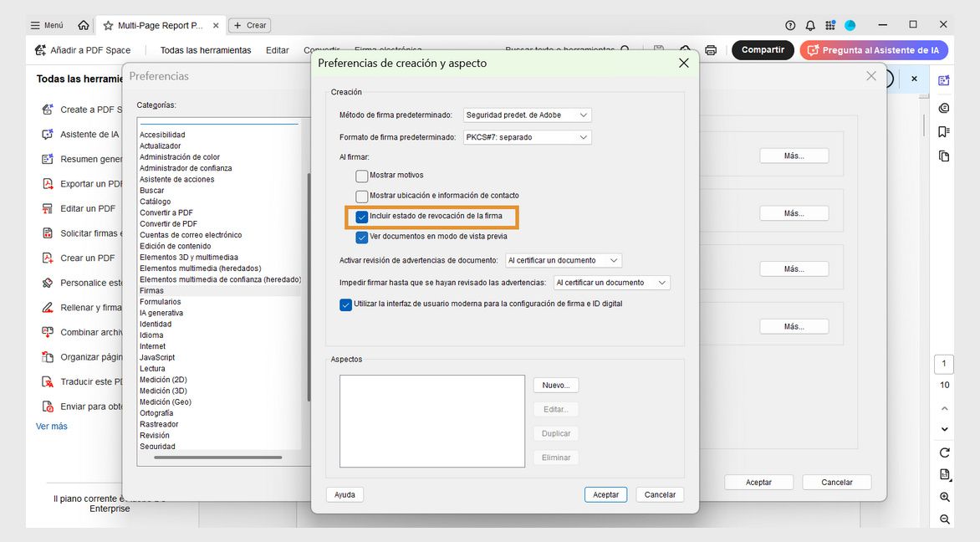Click the Ver más link
Image resolution: width=980 pixels, height=542 pixels.
click(51, 427)
